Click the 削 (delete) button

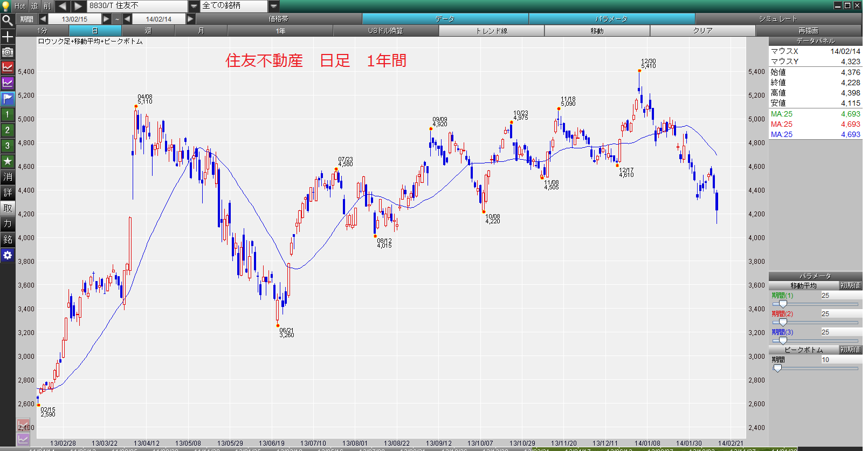coord(47,6)
